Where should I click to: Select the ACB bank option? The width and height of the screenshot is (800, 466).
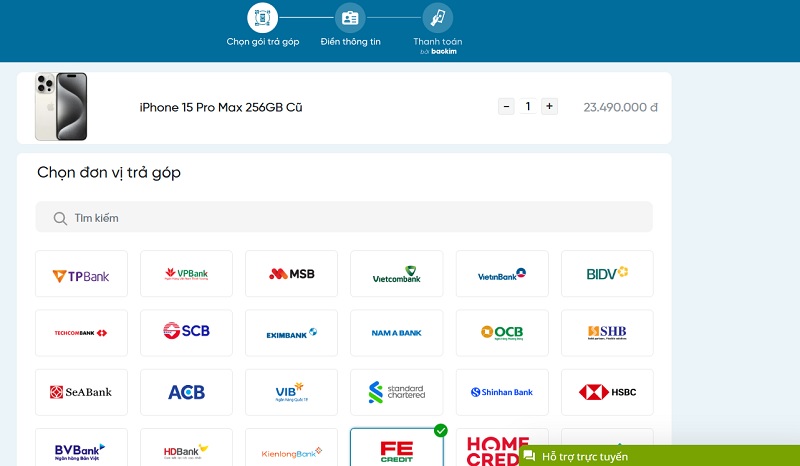[x=186, y=392]
